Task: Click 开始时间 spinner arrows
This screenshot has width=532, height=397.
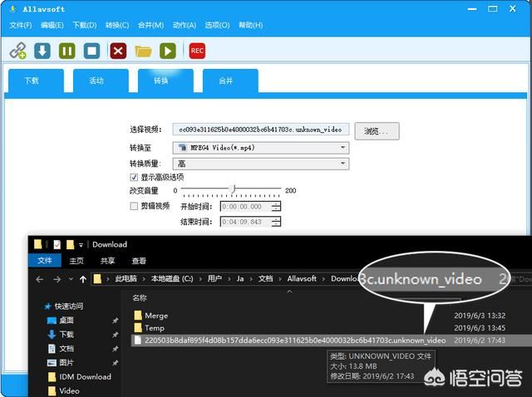Action: (x=277, y=206)
